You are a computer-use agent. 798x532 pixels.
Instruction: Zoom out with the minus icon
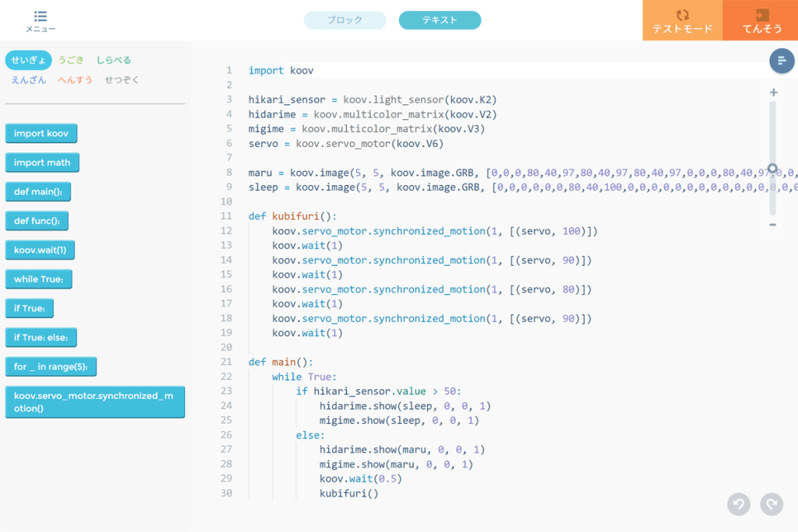point(773,225)
